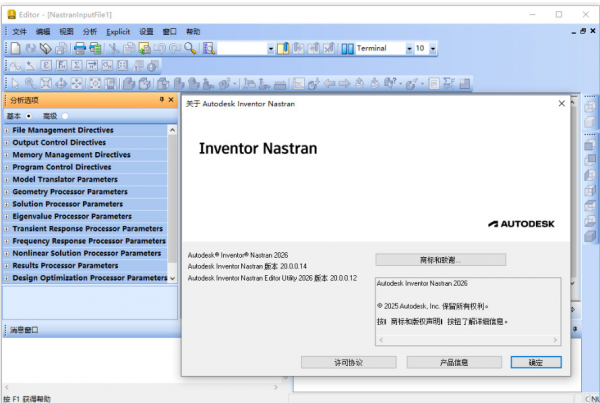Open the 窗口 menu
600x403 pixels.
(170, 32)
